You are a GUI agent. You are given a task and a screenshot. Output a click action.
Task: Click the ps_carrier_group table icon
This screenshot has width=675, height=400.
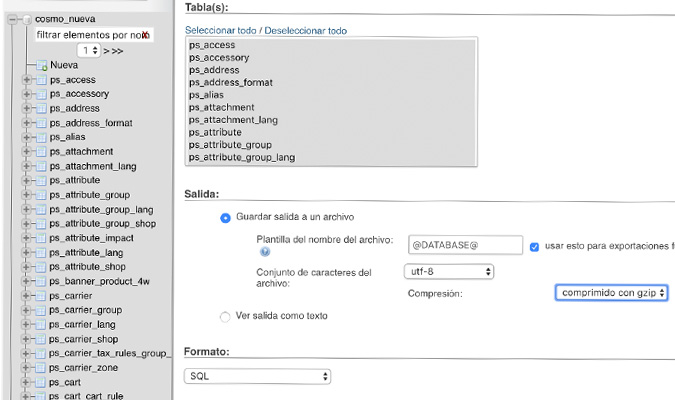[40, 310]
